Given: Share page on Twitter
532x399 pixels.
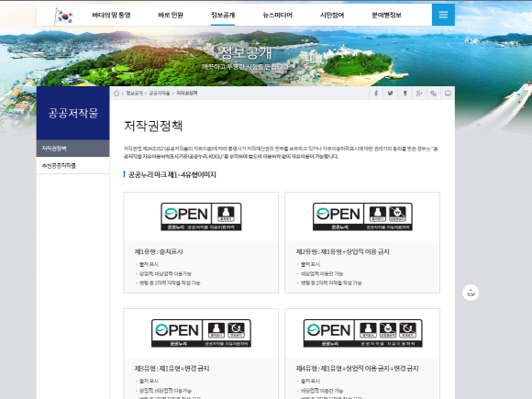Looking at the screenshot, I should pyautogui.click(x=390, y=94).
